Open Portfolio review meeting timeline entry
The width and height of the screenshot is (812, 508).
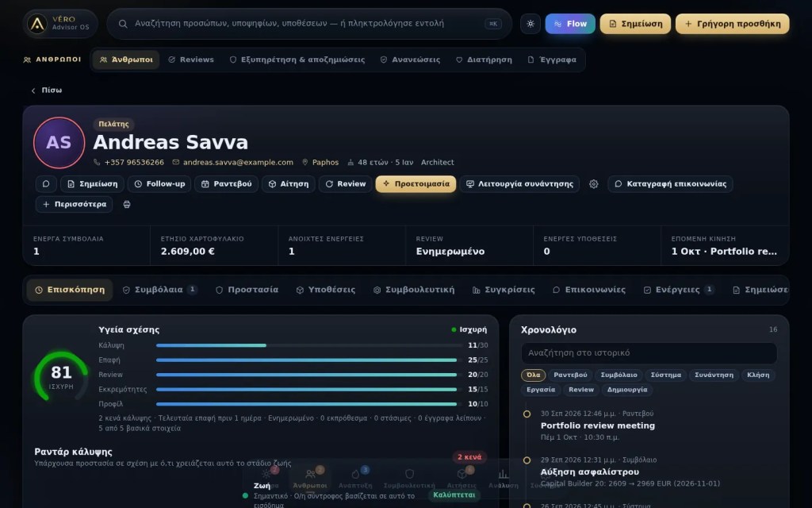pyautogui.click(x=598, y=425)
